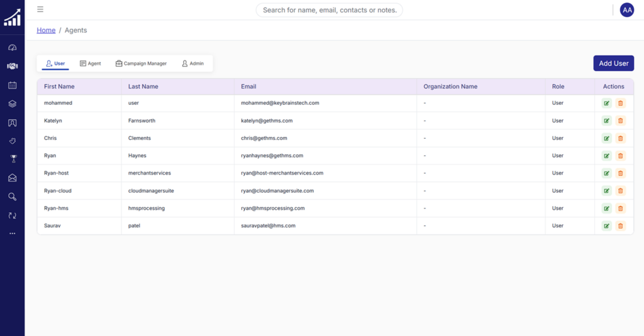The image size is (644, 336).
Task: Open the AA profile avatar menu
Action: tap(626, 10)
